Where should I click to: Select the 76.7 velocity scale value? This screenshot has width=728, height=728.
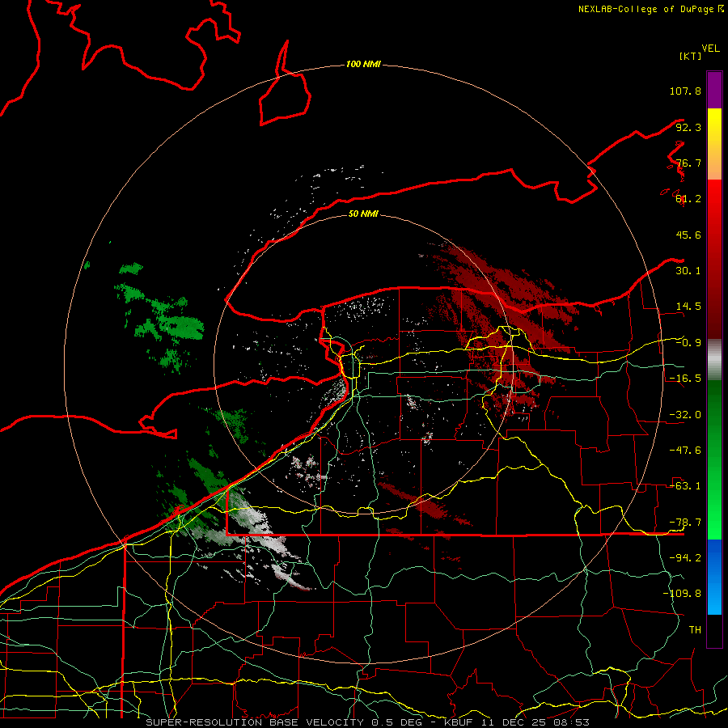(x=688, y=163)
